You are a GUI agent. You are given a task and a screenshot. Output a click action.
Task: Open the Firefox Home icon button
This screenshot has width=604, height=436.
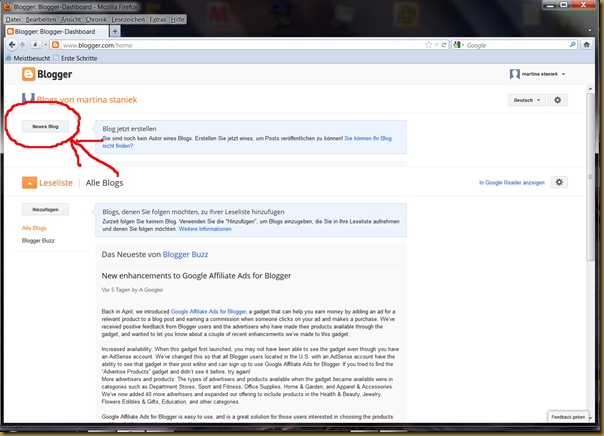tap(586, 45)
